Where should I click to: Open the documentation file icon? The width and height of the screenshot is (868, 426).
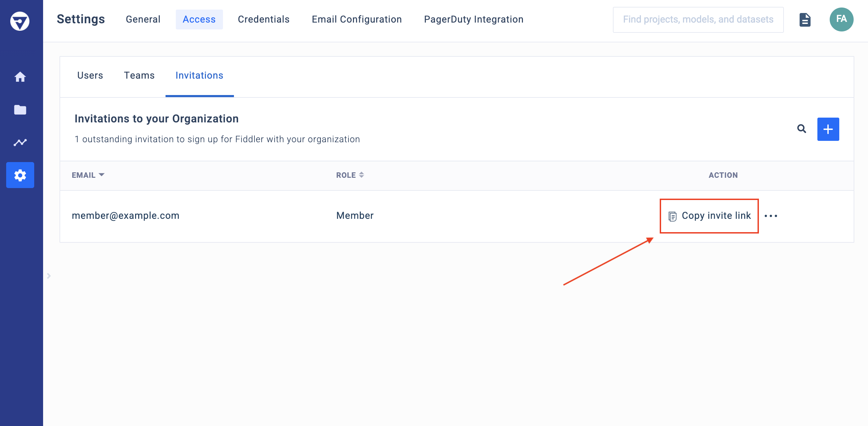805,20
